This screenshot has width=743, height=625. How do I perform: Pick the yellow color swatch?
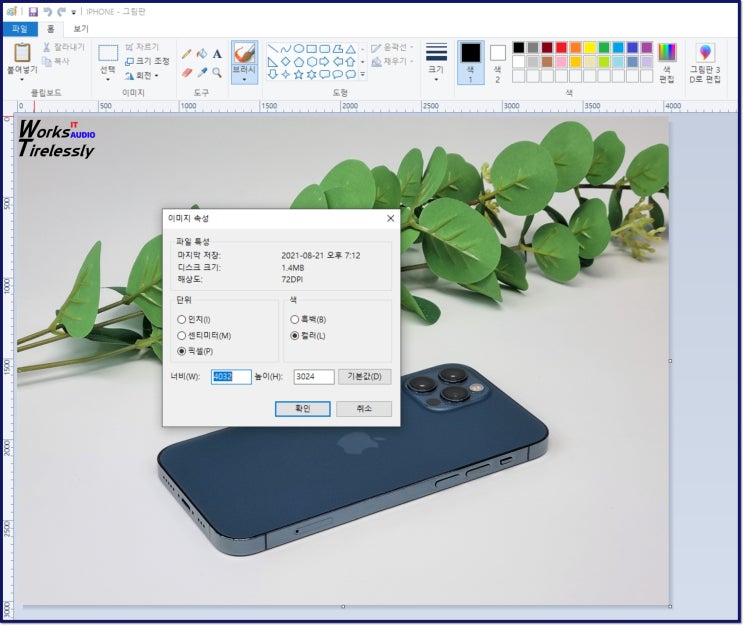(589, 48)
